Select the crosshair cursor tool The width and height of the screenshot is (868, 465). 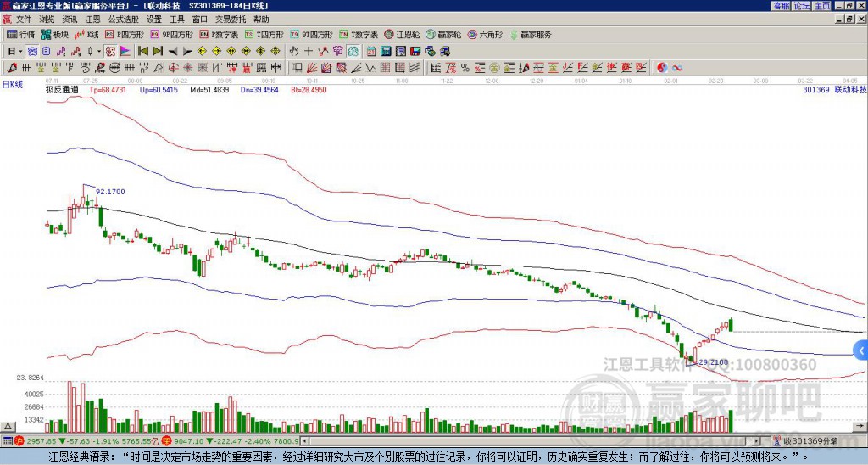point(309,52)
